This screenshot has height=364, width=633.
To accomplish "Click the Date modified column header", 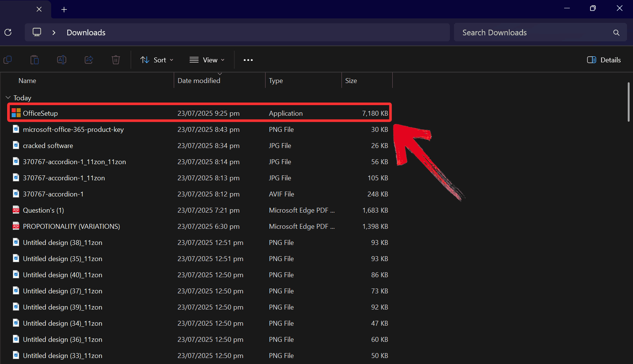I will pos(199,80).
